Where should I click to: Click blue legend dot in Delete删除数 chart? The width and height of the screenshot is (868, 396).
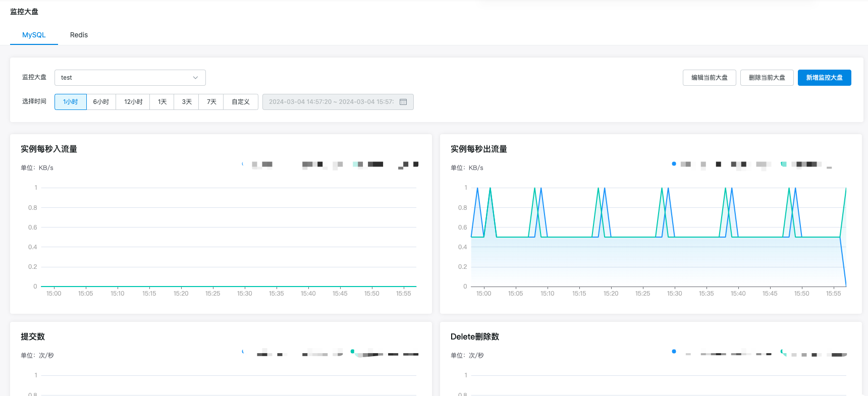[x=674, y=352]
